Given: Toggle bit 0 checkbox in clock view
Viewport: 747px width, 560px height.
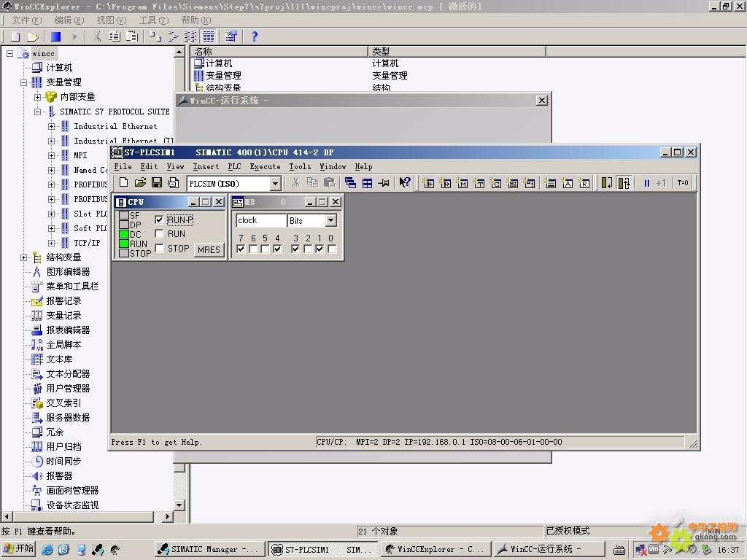Looking at the screenshot, I should pos(332,249).
